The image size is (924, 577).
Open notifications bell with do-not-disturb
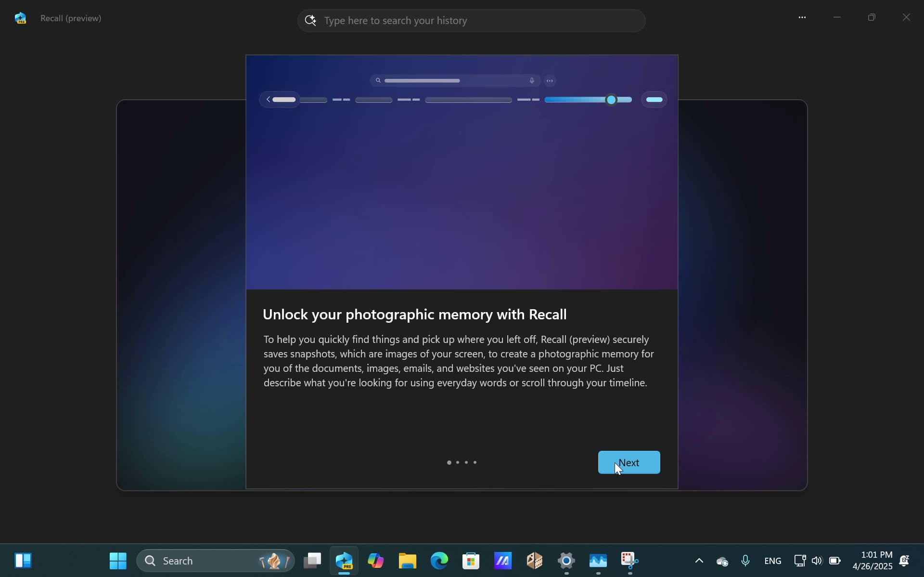click(904, 561)
